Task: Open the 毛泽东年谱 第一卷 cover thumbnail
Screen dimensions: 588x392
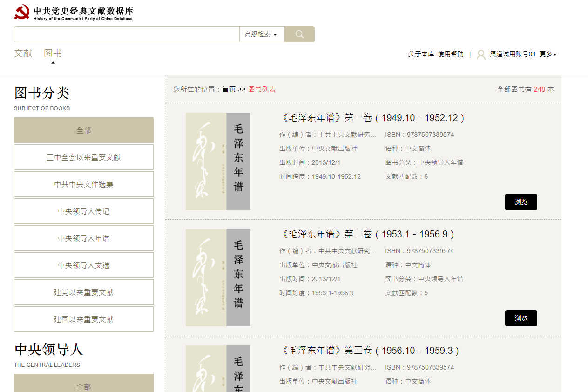Action: [x=218, y=161]
